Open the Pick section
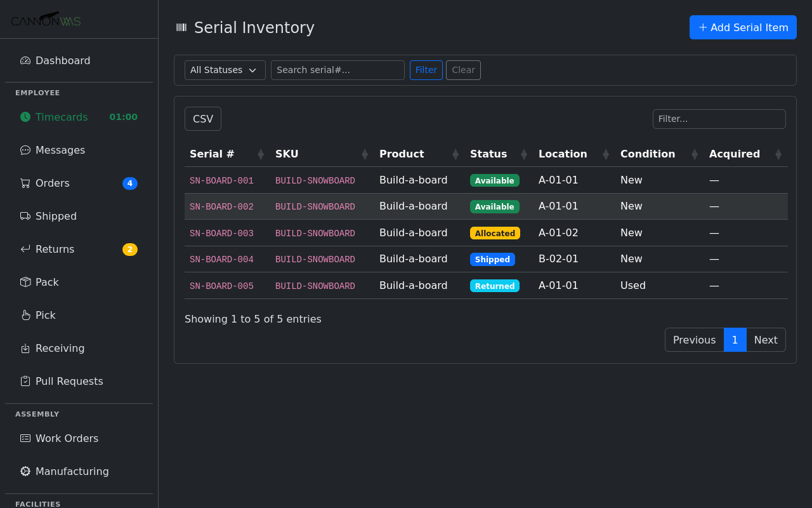812x508 pixels. 44,315
